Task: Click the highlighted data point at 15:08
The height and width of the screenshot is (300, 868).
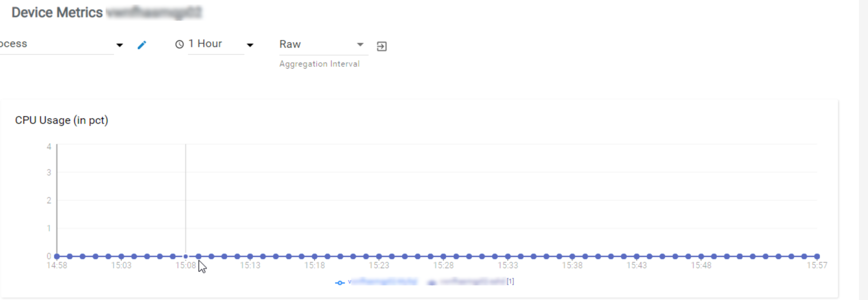Action: tap(186, 256)
